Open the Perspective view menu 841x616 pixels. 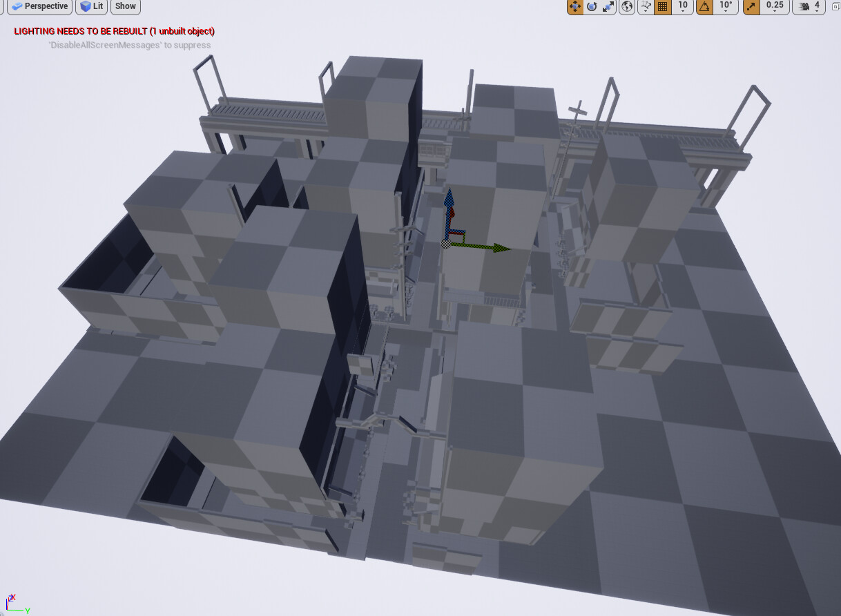click(39, 6)
